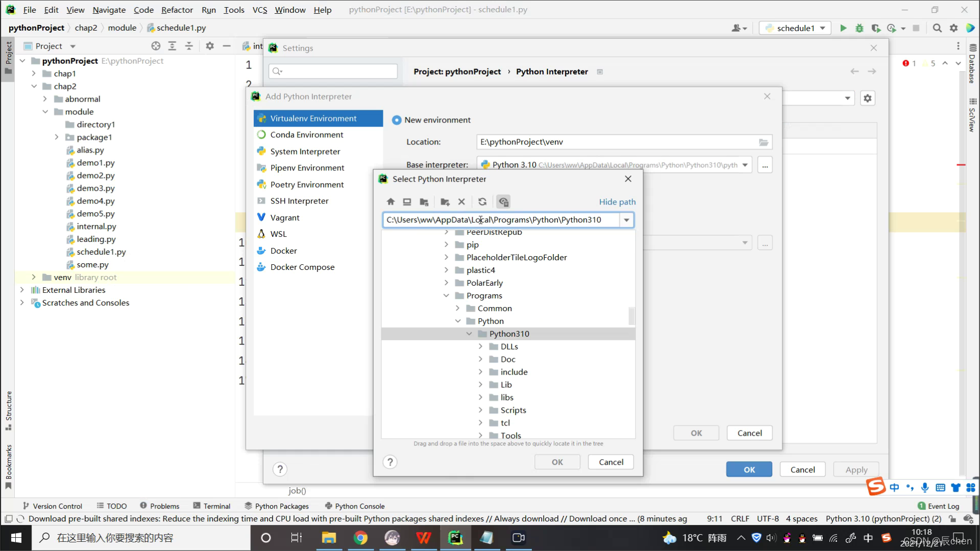Browse for venv Location folder
This screenshot has height=551, width=980.
(764, 142)
